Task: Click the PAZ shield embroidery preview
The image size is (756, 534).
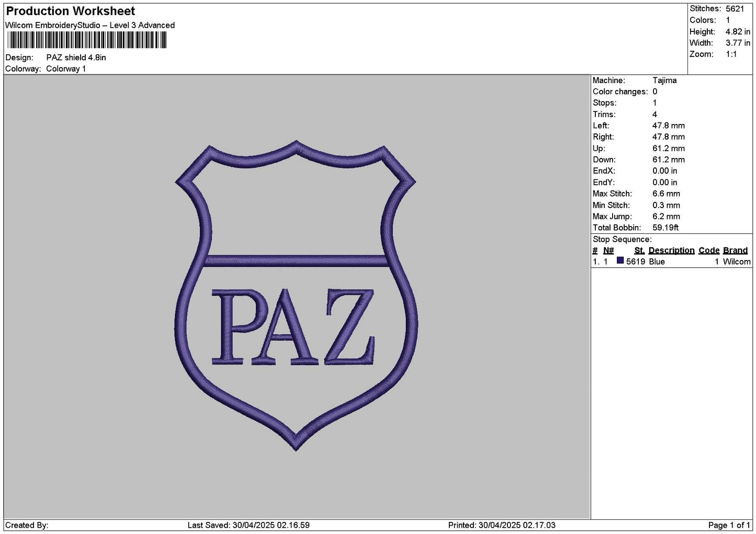Action: [296, 296]
